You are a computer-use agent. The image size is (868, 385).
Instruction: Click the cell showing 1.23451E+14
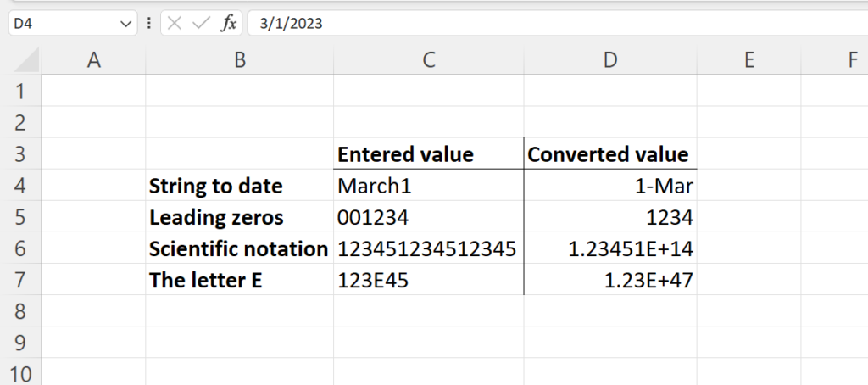[610, 248]
